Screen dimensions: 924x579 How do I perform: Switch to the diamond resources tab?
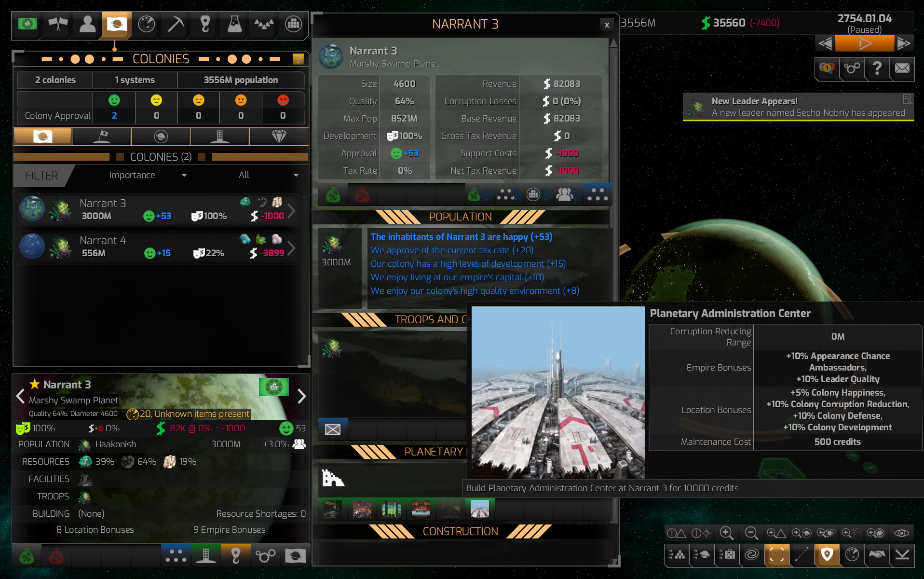[x=279, y=137]
